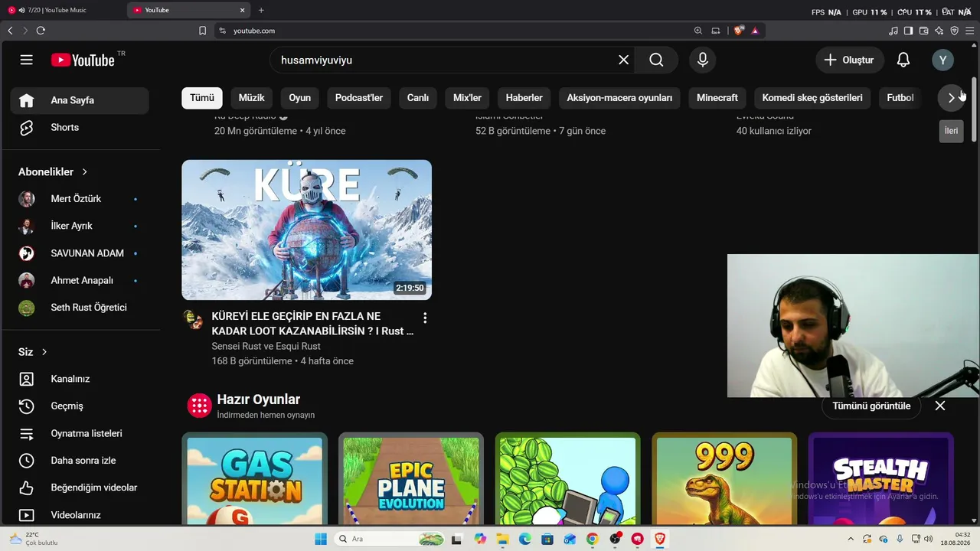Open the Windows Start menu
Viewport: 980px width, 551px height.
[x=321, y=539]
